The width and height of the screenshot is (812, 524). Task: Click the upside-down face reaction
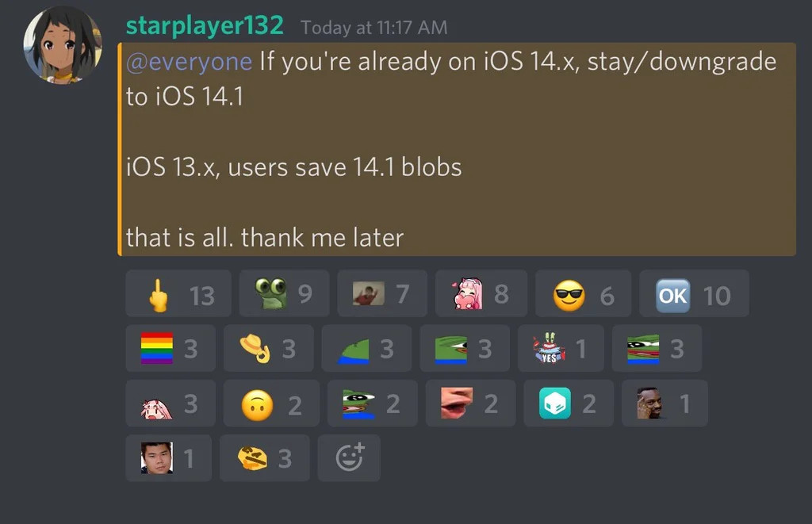pyautogui.click(x=271, y=404)
